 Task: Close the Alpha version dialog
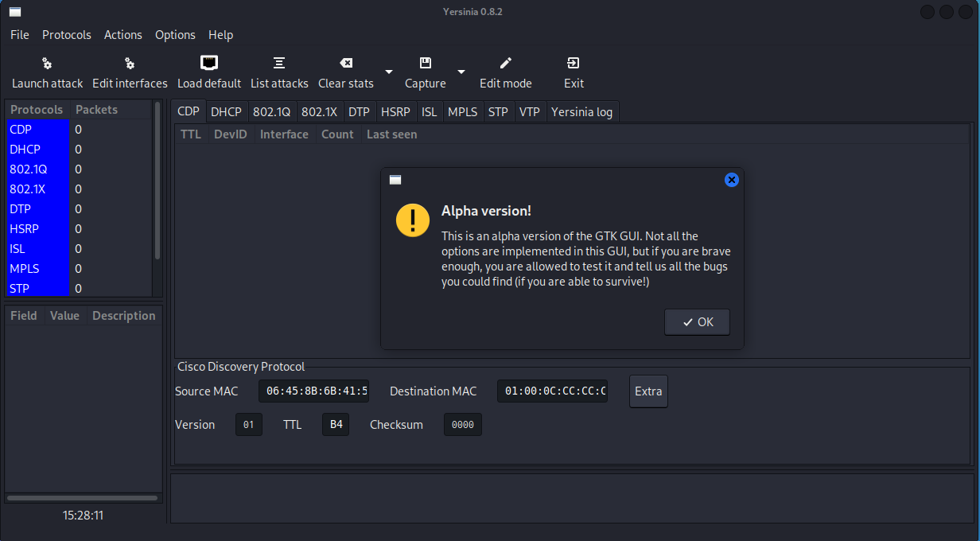732,180
